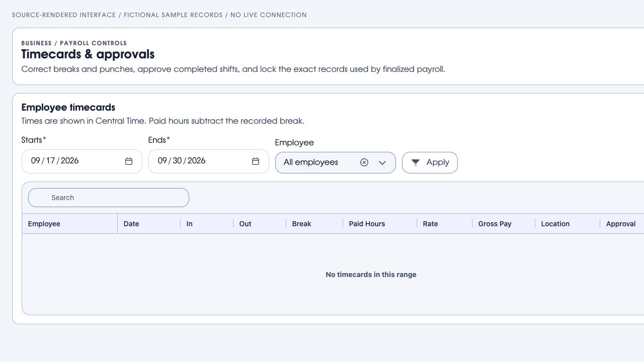This screenshot has width=644, height=362.
Task: Click the 'Timecards & approvals' heading
Action: 88,54
